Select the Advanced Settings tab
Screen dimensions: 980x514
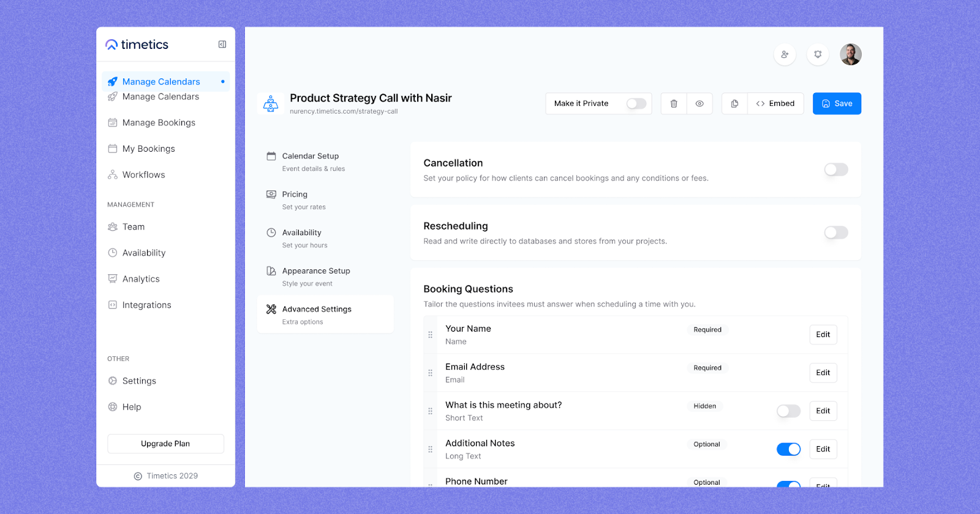click(x=325, y=315)
